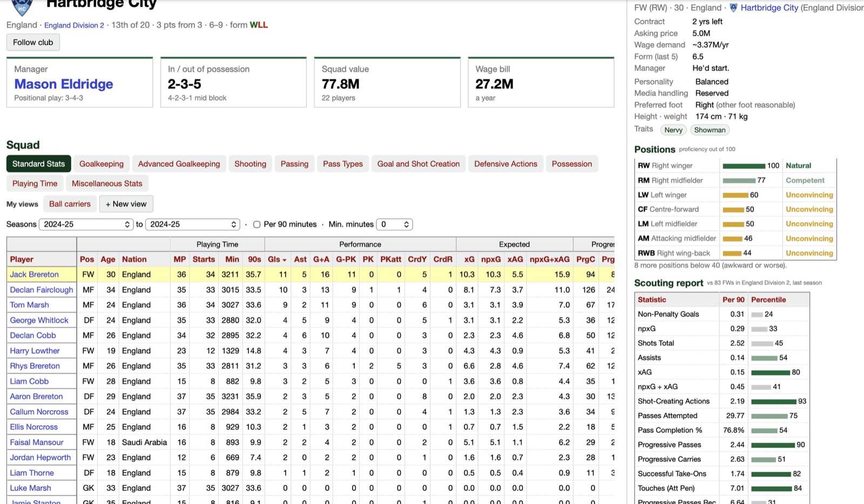Image resolution: width=864 pixels, height=504 pixels.
Task: Open the Possession tab
Action: coord(572,164)
